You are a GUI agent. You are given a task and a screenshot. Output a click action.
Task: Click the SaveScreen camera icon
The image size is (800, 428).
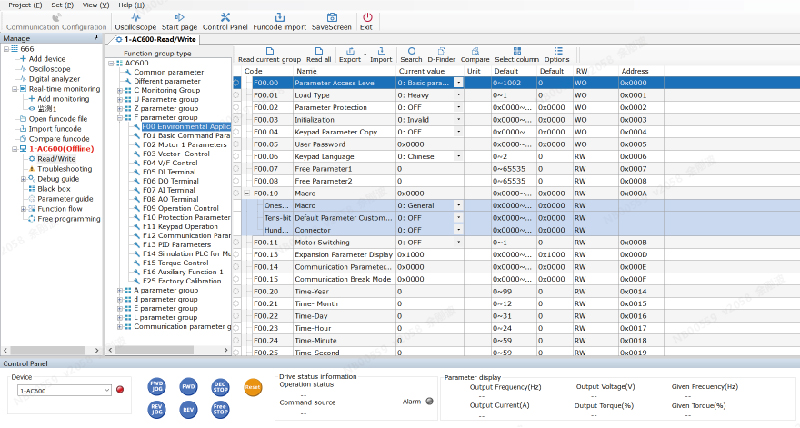tap(332, 18)
